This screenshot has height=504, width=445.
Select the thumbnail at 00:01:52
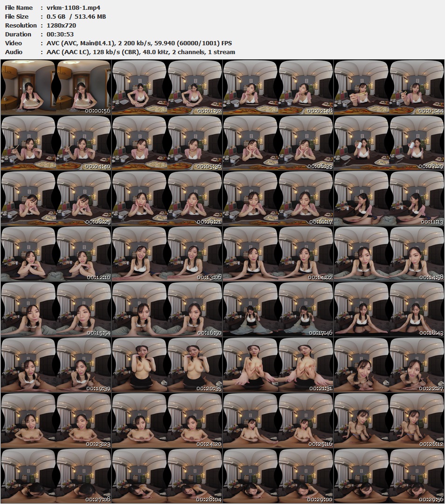pos(167,87)
